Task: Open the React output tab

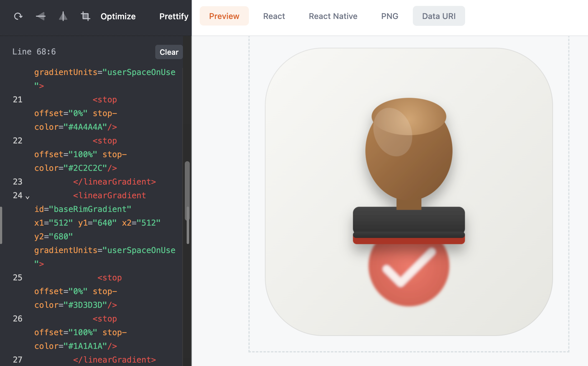Action: (274, 16)
